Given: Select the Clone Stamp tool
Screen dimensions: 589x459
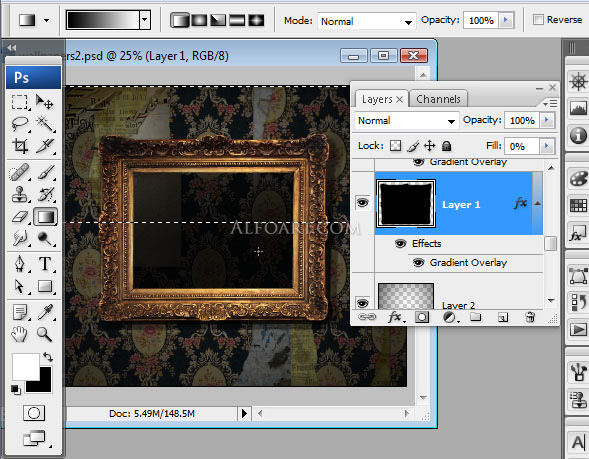Looking at the screenshot, I should point(20,194).
